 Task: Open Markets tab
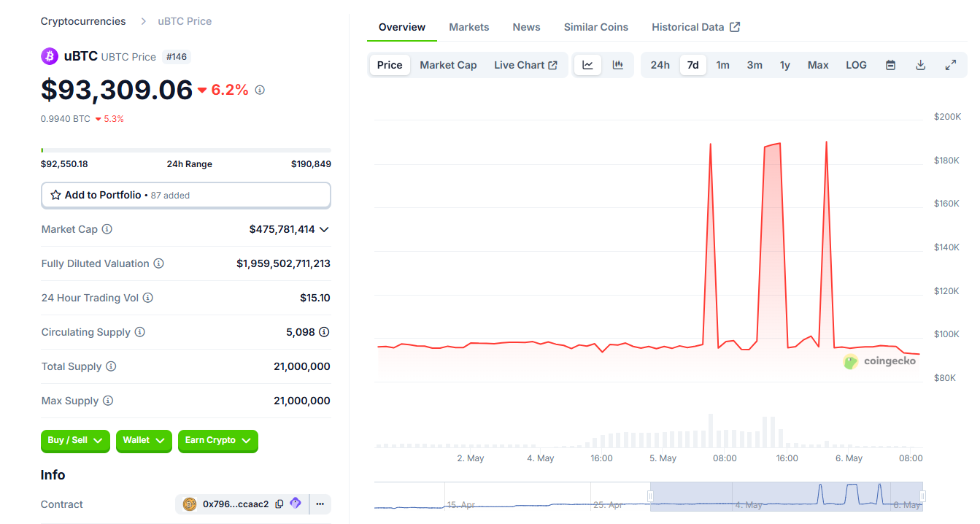pos(469,27)
